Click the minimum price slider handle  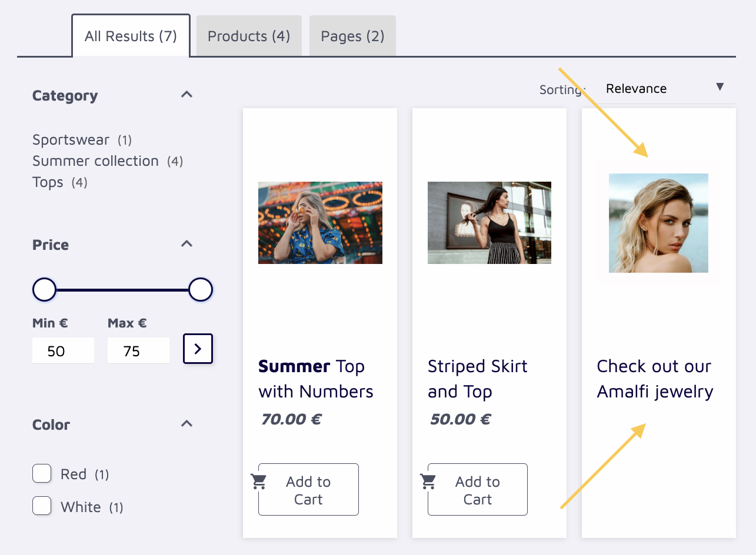[x=44, y=290]
